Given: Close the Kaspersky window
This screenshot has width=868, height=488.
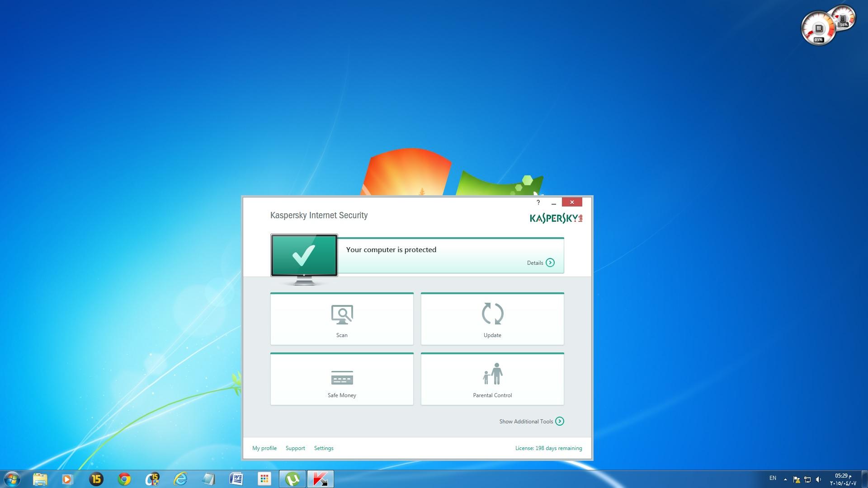Looking at the screenshot, I should point(572,202).
